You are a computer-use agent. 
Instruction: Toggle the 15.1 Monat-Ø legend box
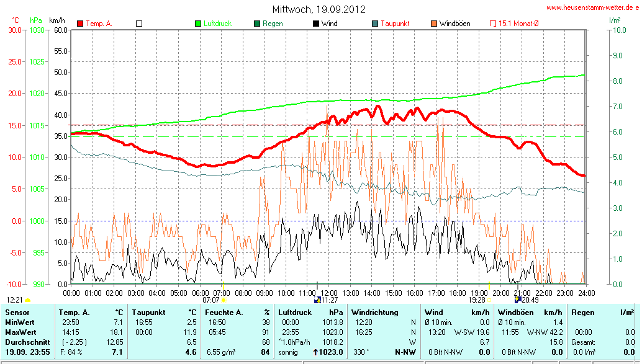(493, 24)
